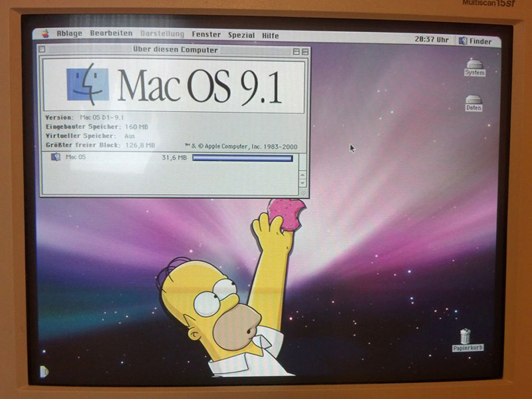Click the Finder icon in the menu bar
532x399 pixels.
(463, 41)
